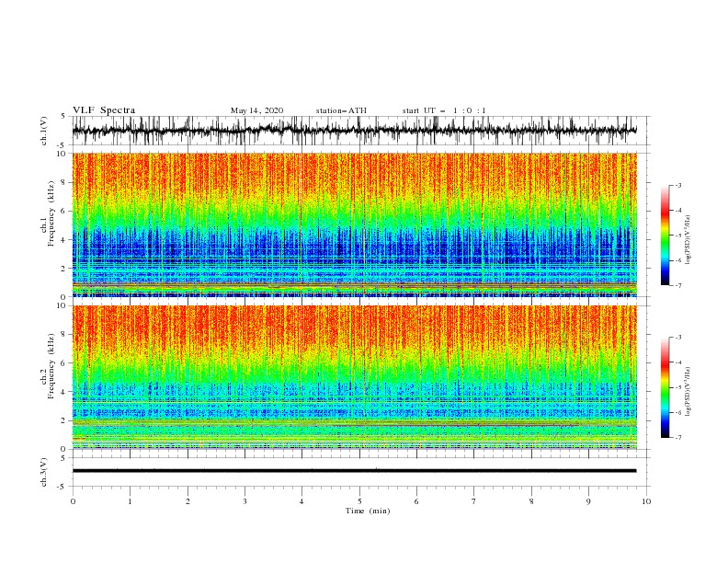Select the date text "May 14, 2020"
The height and width of the screenshot is (563, 728).
256,110
